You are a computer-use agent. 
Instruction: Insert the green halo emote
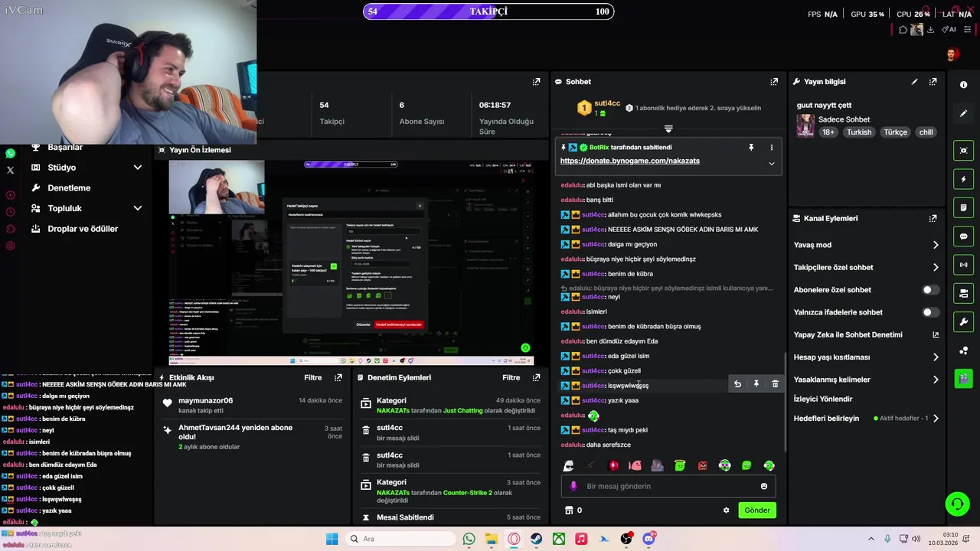680,465
